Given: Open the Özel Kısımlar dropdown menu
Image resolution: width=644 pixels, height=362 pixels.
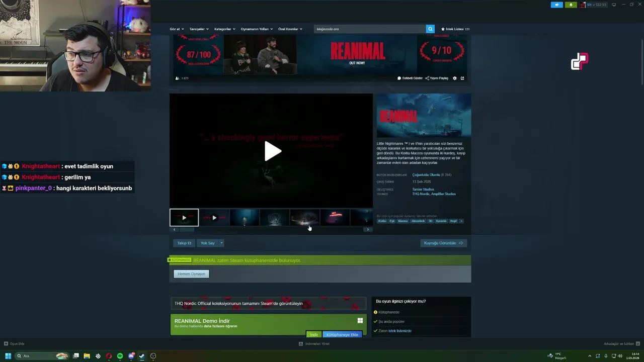Looking at the screenshot, I should [x=290, y=29].
